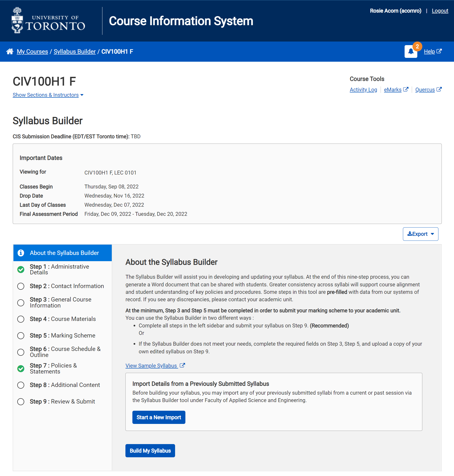Select the Step 9 Review & Submit circle
Viewport: 454px width, 476px height.
click(21, 401)
